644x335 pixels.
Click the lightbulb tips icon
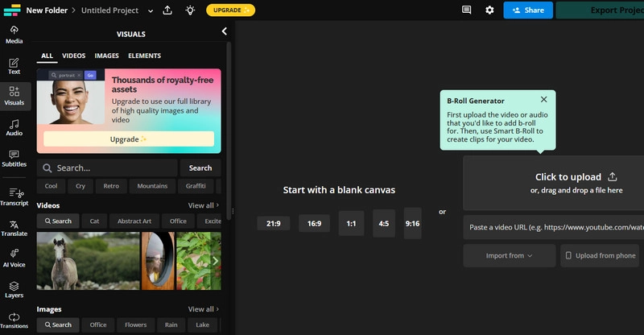(190, 10)
